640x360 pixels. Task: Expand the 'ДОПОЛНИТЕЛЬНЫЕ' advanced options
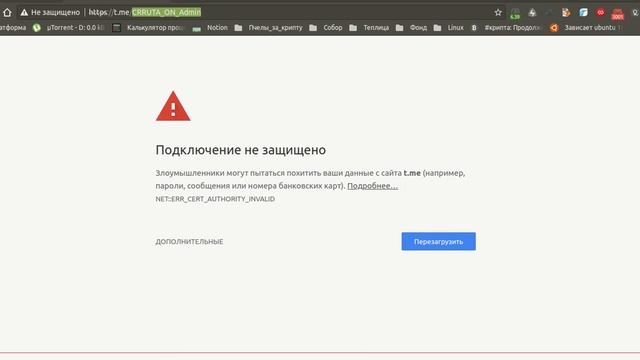[189, 242]
